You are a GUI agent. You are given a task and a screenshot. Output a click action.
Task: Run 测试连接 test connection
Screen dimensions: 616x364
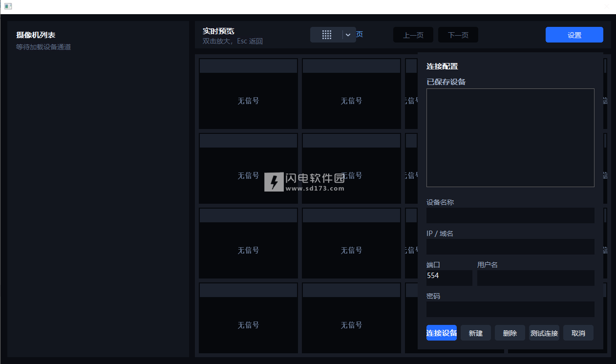click(544, 333)
